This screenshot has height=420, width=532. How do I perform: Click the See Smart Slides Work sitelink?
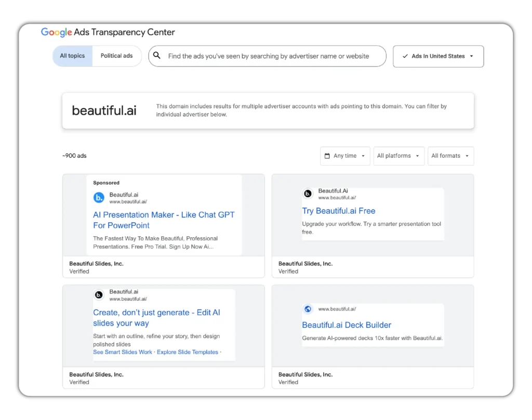[x=123, y=352]
